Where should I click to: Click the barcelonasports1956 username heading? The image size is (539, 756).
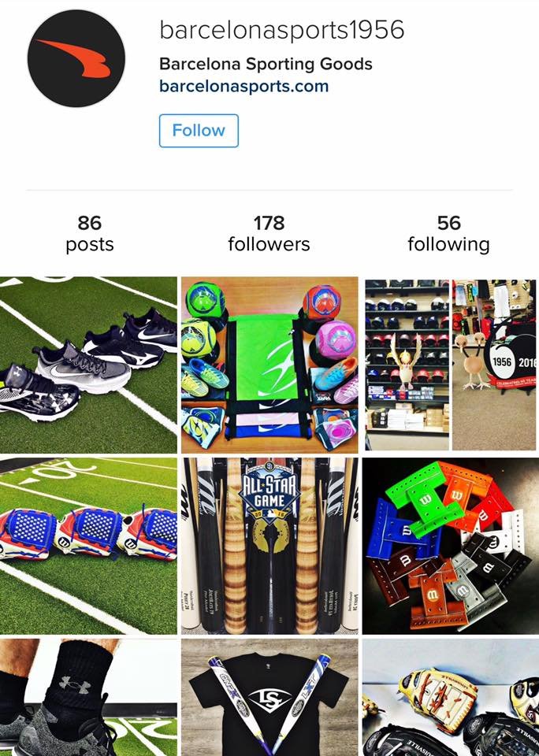(282, 31)
